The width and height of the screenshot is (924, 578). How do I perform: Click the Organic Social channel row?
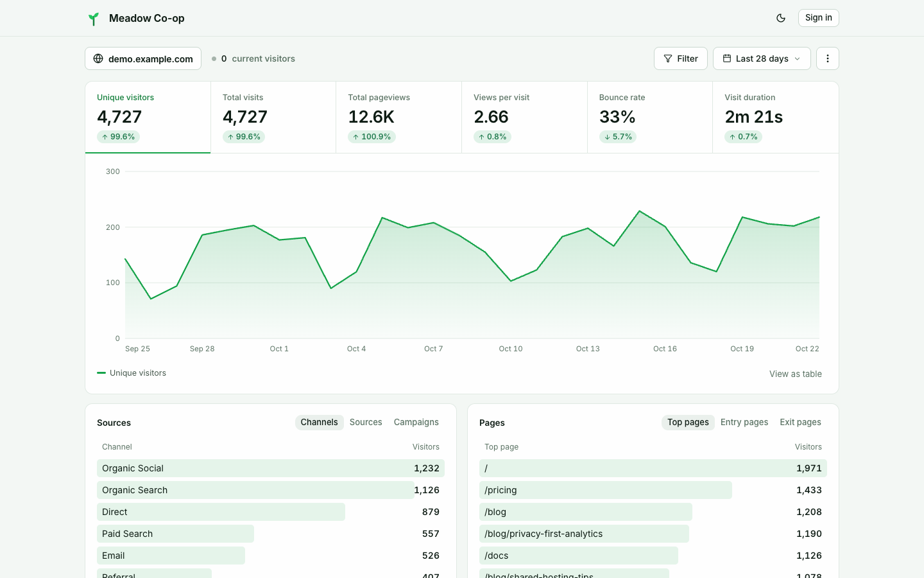(x=271, y=468)
